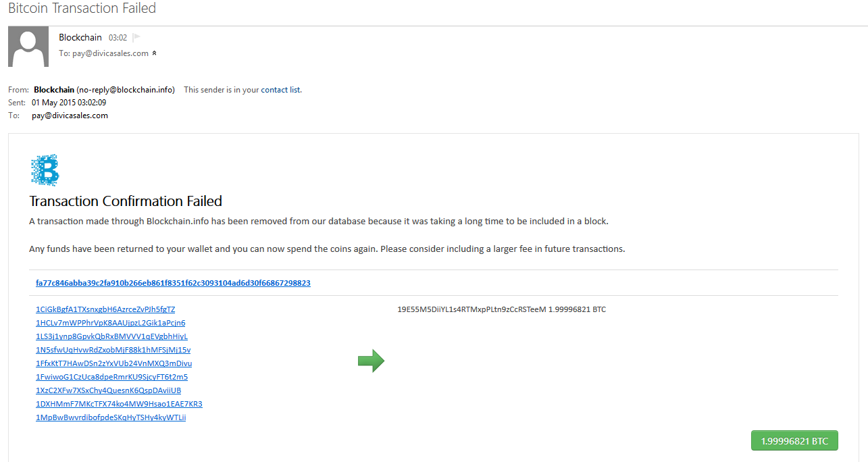
Task: Click the sender name Blockchain beside the avatar
Action: 80,38
